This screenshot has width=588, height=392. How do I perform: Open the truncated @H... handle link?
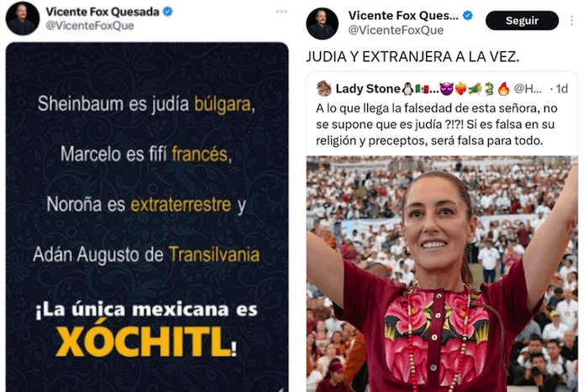528,89
